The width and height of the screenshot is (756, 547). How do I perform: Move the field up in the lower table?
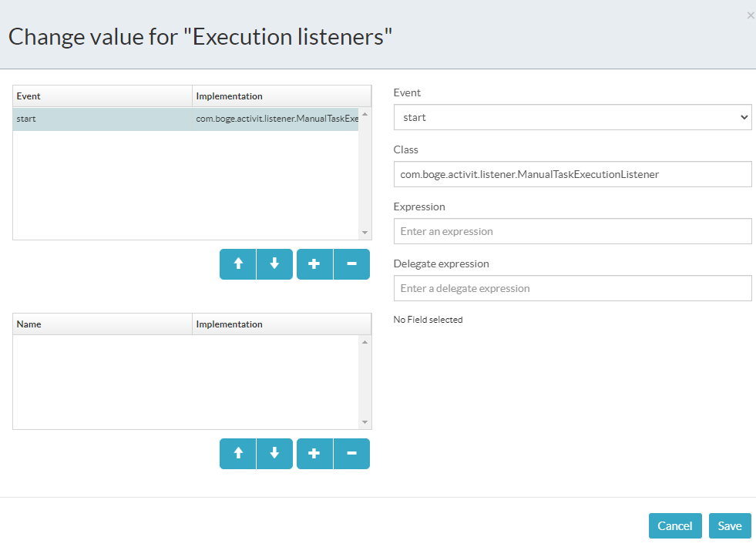(x=238, y=454)
